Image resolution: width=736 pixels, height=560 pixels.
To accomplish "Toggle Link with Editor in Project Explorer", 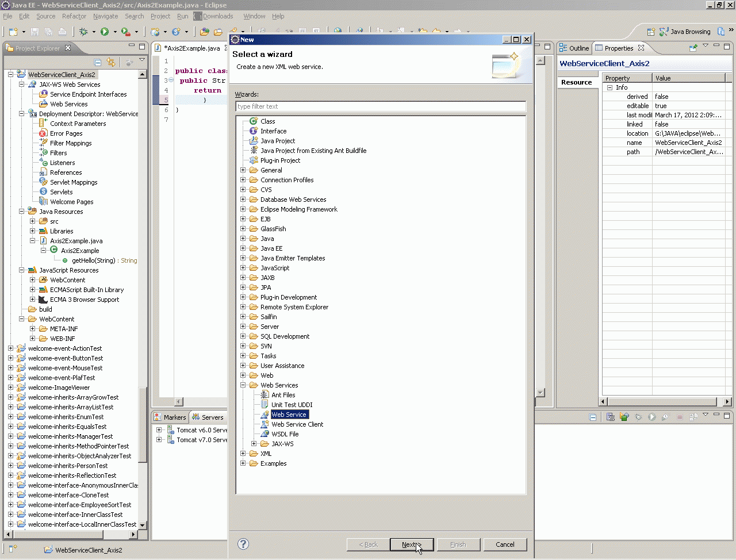I will click(x=111, y=62).
